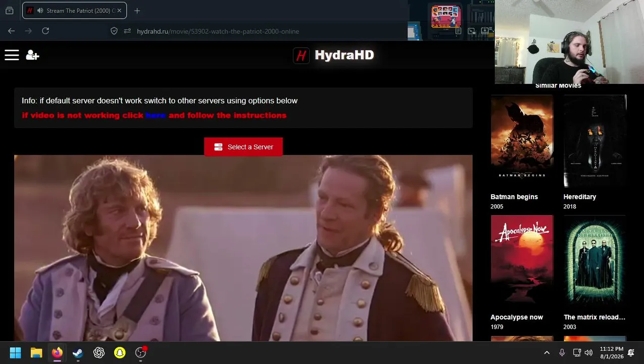Click year '2005' under Batman begins
This screenshot has width=644, height=364.
[x=497, y=206]
